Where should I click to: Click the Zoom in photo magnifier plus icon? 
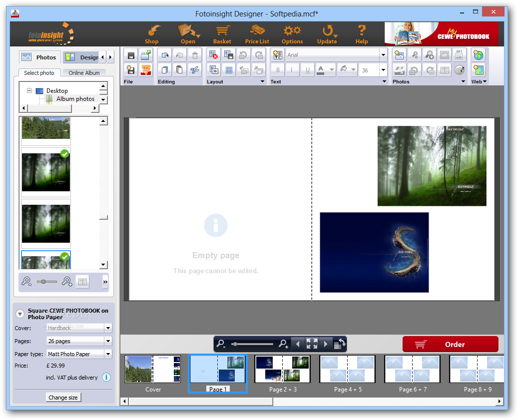pyautogui.click(x=429, y=55)
